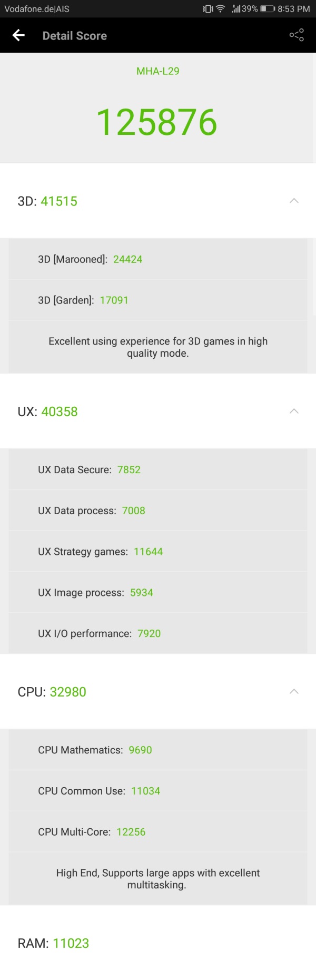Screen dimensions: 316x980
Task: Select the 3D [Garden] score row
Action: (158, 300)
